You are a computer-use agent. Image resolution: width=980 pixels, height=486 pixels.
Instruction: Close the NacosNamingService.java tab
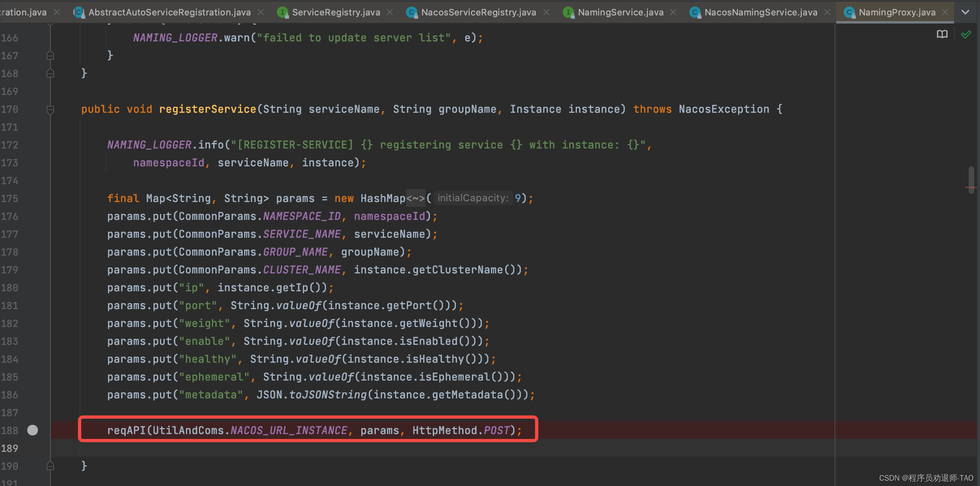827,13
